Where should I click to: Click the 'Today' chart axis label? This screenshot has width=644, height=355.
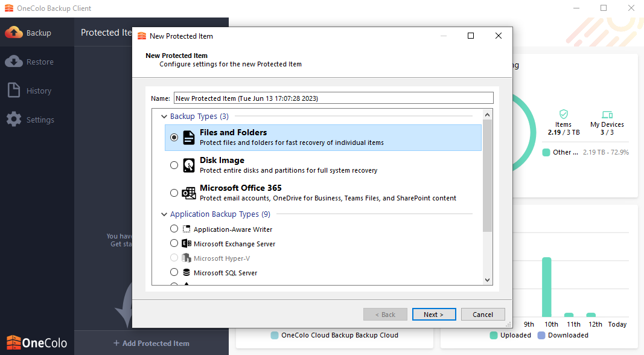click(617, 324)
